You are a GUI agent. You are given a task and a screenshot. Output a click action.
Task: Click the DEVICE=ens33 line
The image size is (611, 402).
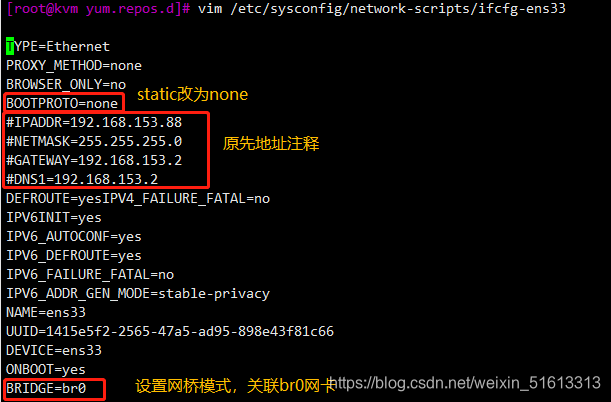point(54,351)
